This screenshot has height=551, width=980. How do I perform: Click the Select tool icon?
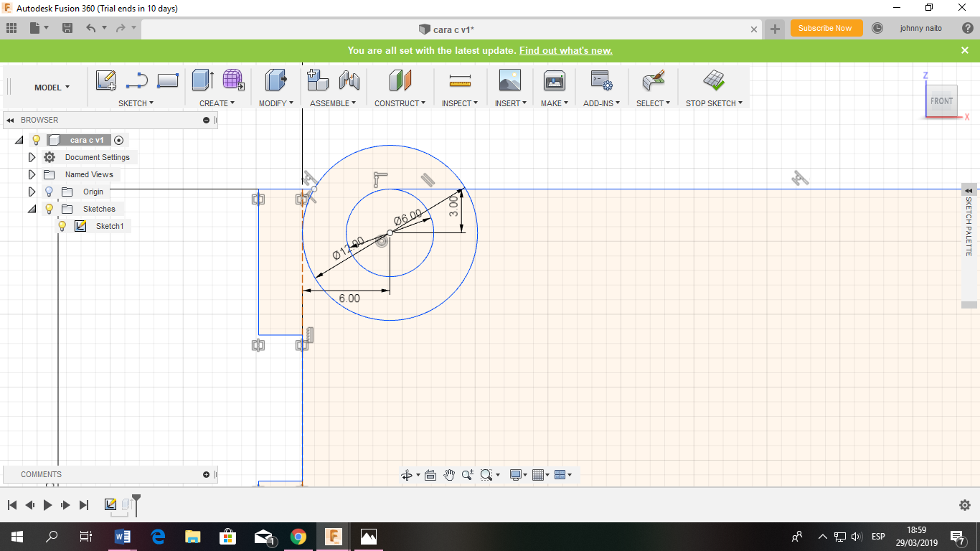point(654,80)
